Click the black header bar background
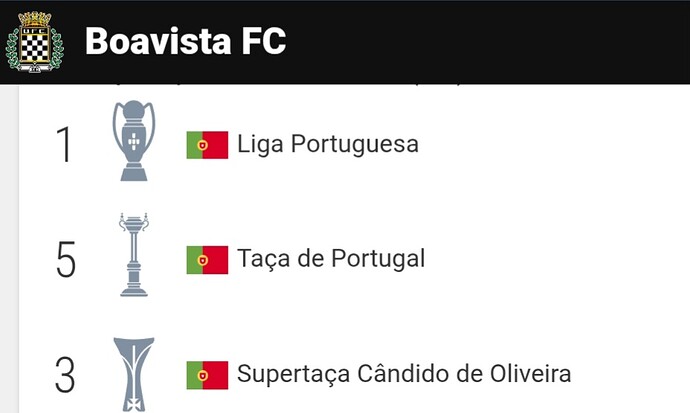 coord(484,42)
